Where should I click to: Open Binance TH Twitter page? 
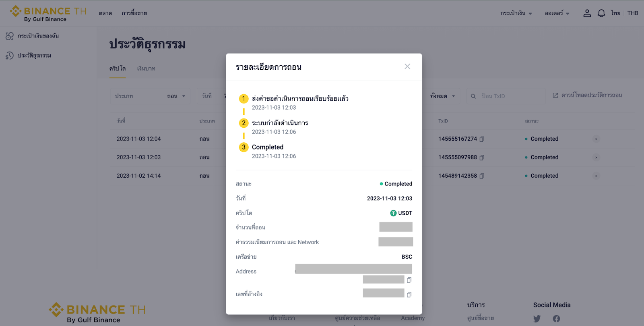tap(537, 319)
